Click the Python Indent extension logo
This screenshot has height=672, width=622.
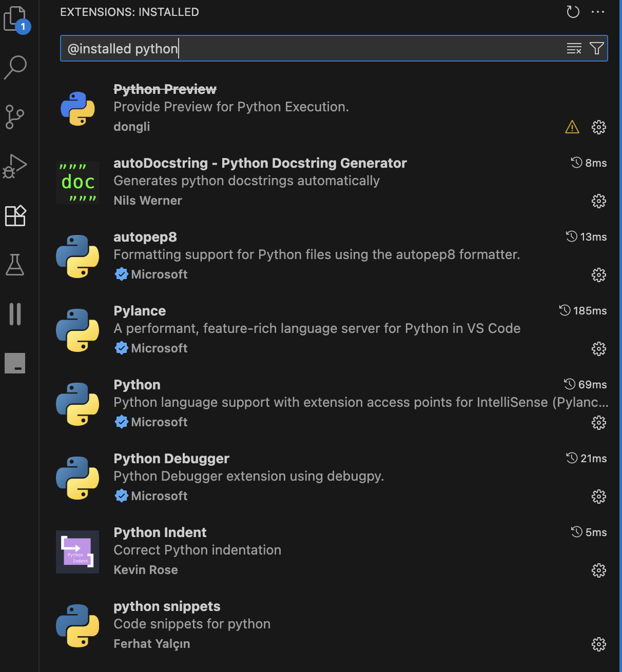tap(77, 552)
